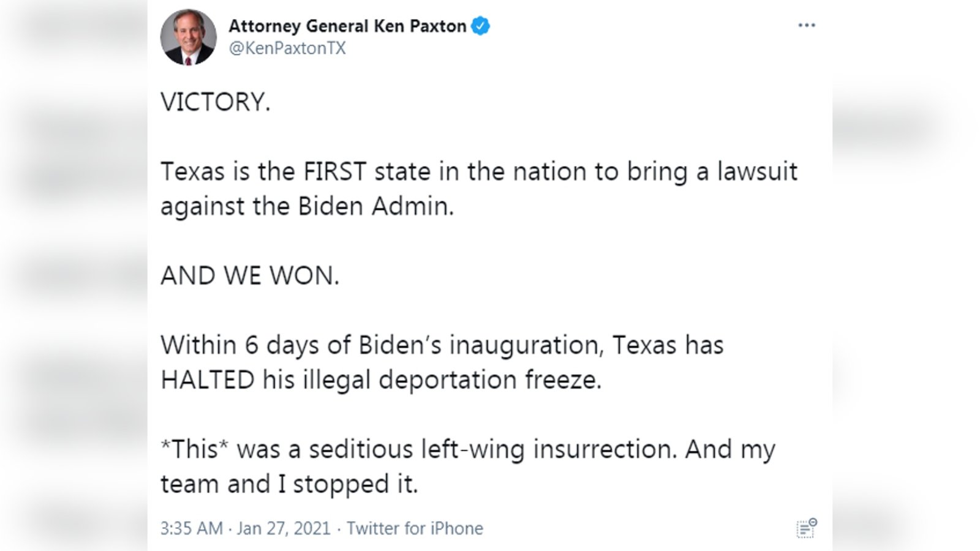Click the blurred background left of the tweet
This screenshot has height=551, width=980.
(x=73, y=275)
